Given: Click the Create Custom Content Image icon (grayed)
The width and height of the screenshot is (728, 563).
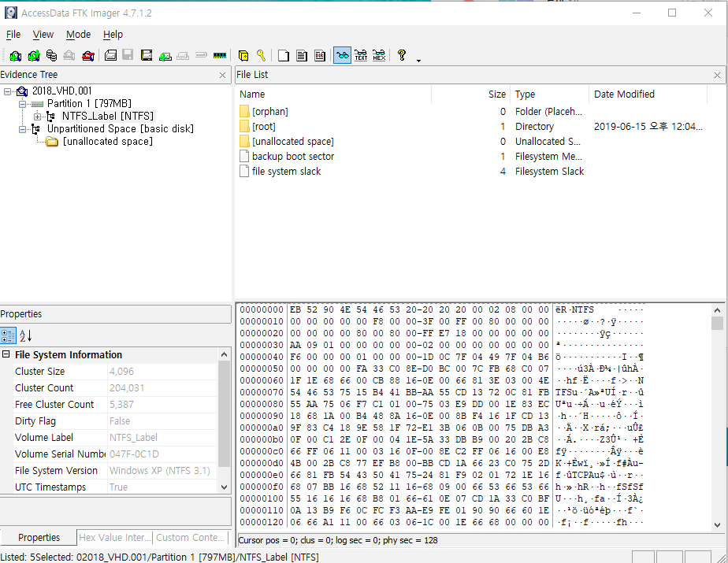Looking at the screenshot, I should [183, 56].
